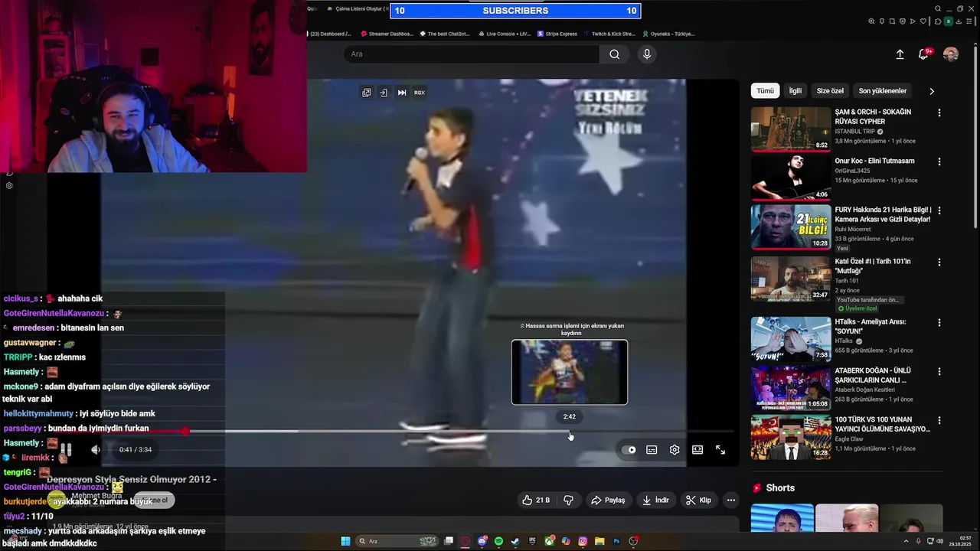The width and height of the screenshot is (980, 551).
Task: Open Onur Koc - Elini Tutmasam thumbnail
Action: tap(790, 178)
